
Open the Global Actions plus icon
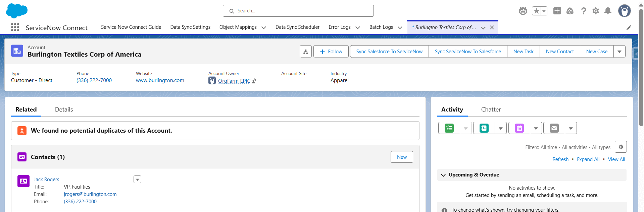coord(557,11)
